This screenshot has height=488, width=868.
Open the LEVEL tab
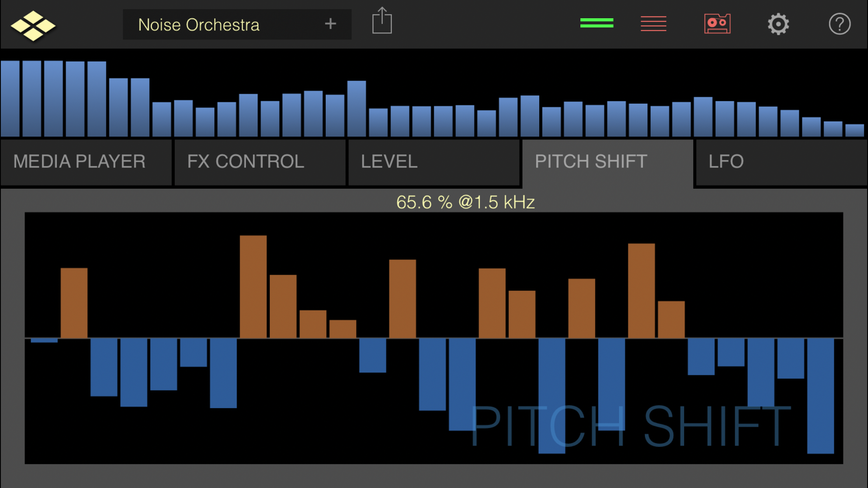coord(433,162)
